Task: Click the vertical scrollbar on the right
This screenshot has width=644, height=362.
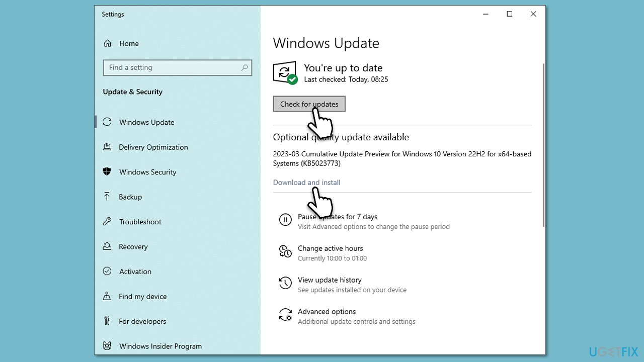Action: [x=541, y=141]
